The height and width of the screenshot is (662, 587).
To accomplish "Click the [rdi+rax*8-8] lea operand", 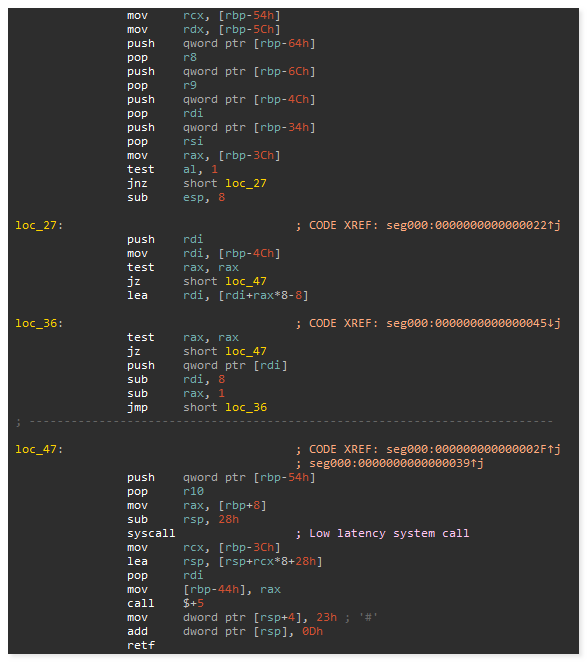I will click(x=263, y=296).
